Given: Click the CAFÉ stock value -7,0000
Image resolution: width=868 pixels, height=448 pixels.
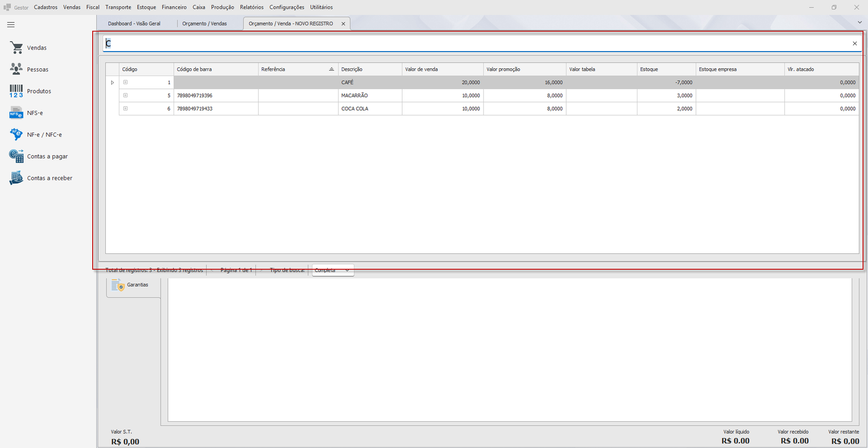Looking at the screenshot, I should click(666, 83).
